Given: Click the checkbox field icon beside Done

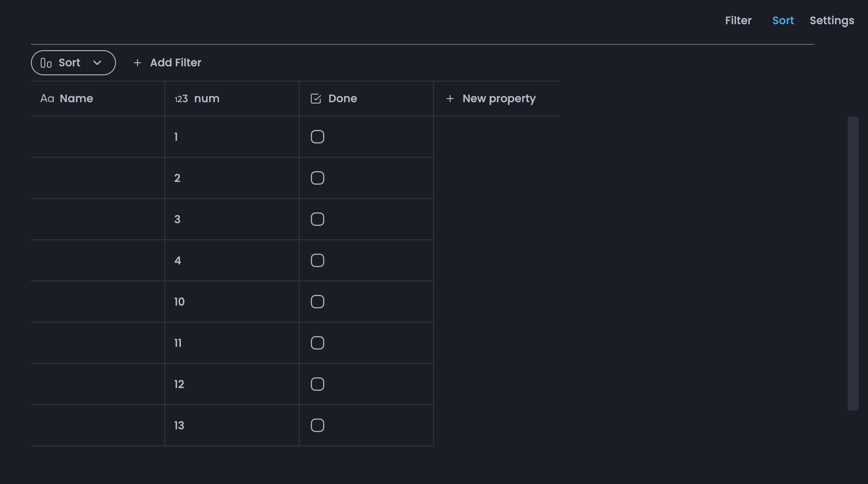Looking at the screenshot, I should 316,98.
